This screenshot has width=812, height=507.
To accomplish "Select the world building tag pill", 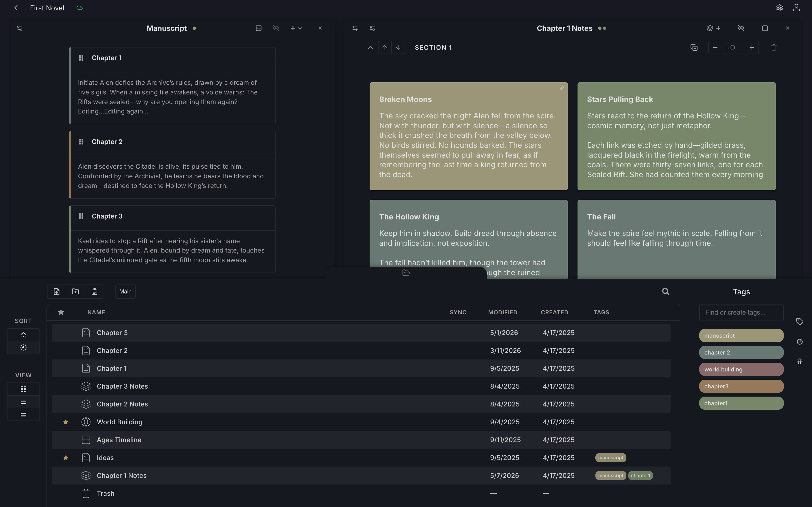I will tap(741, 370).
